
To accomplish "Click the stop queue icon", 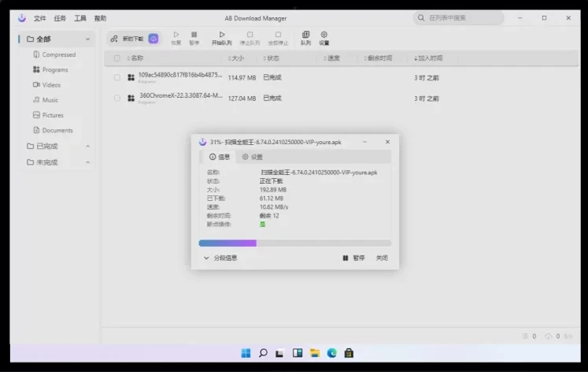I will 250,34.
